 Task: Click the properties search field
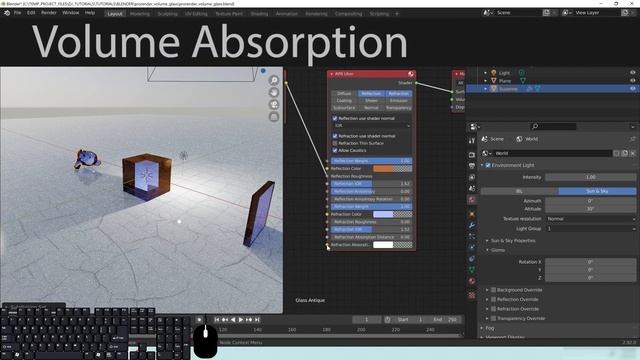pos(553,127)
